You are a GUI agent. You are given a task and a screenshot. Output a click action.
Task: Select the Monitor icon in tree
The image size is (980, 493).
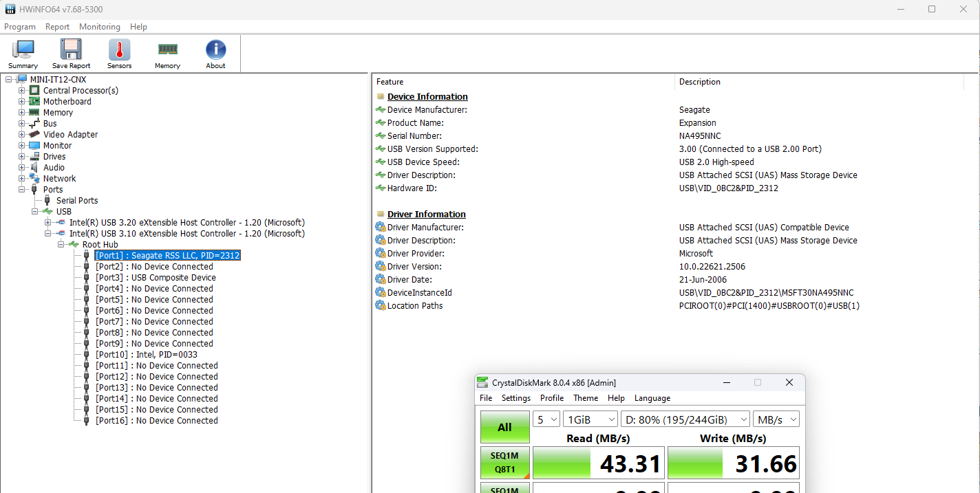[34, 145]
